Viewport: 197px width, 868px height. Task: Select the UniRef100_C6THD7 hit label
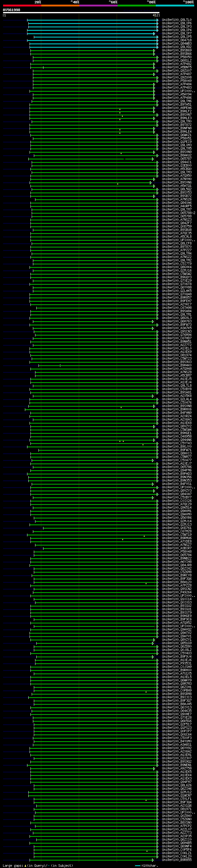pos(176,338)
